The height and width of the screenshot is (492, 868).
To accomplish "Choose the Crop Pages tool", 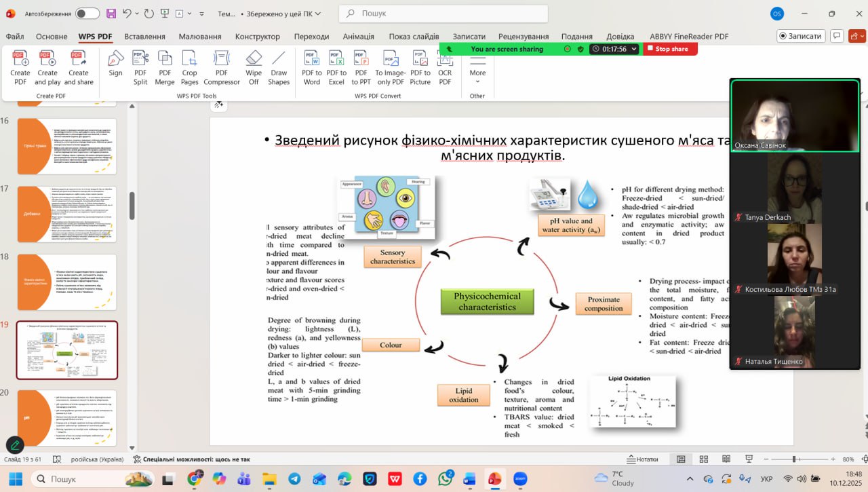I will tap(190, 68).
